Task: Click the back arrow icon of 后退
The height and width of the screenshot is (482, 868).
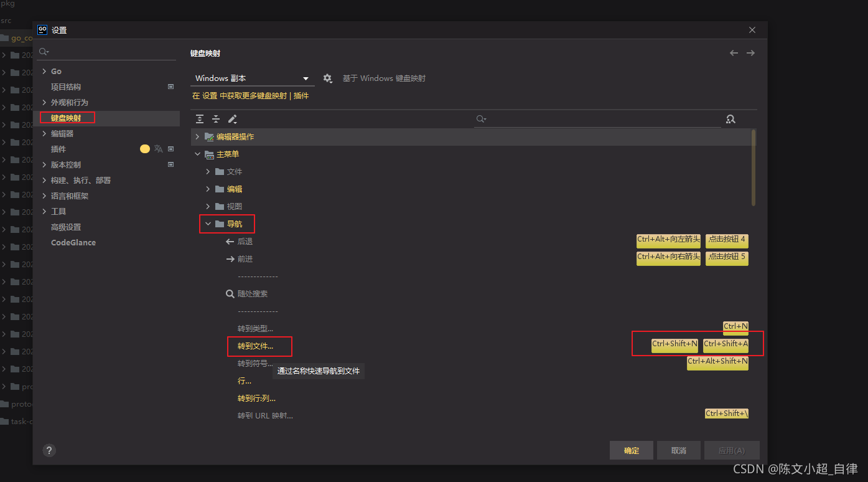Action: pos(230,242)
